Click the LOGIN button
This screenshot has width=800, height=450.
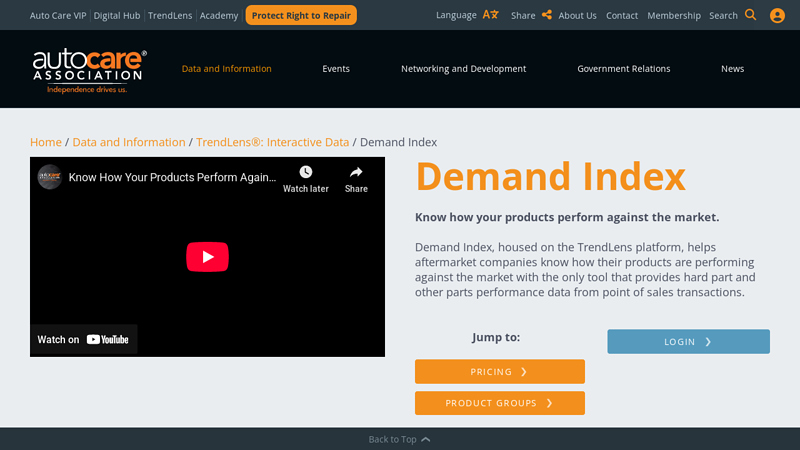(x=688, y=341)
